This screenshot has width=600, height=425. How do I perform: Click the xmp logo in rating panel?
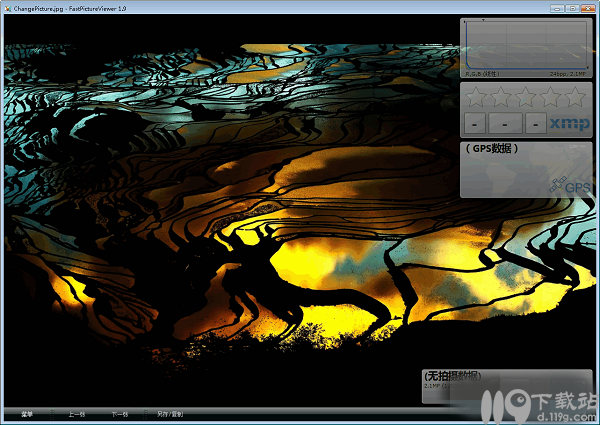[x=569, y=124]
